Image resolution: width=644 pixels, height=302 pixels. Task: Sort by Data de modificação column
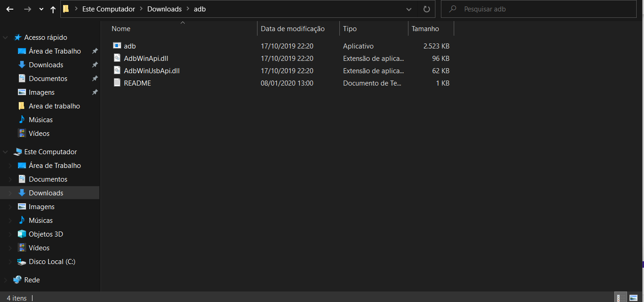click(x=293, y=29)
